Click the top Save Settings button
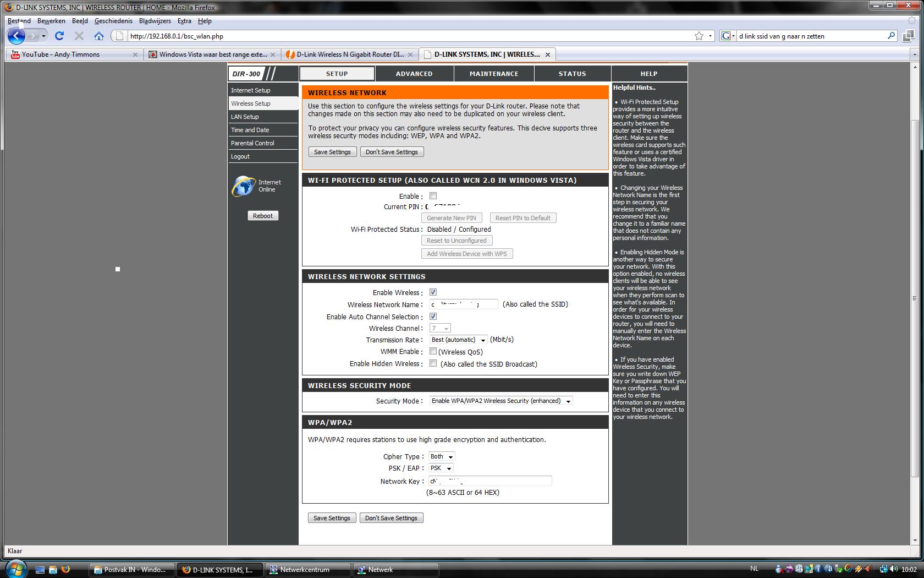 tap(332, 152)
